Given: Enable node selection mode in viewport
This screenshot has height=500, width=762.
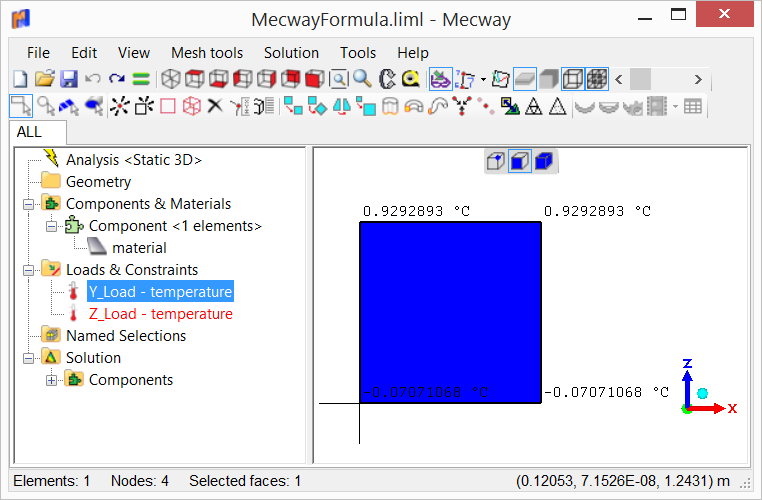Looking at the screenshot, I should [496, 161].
